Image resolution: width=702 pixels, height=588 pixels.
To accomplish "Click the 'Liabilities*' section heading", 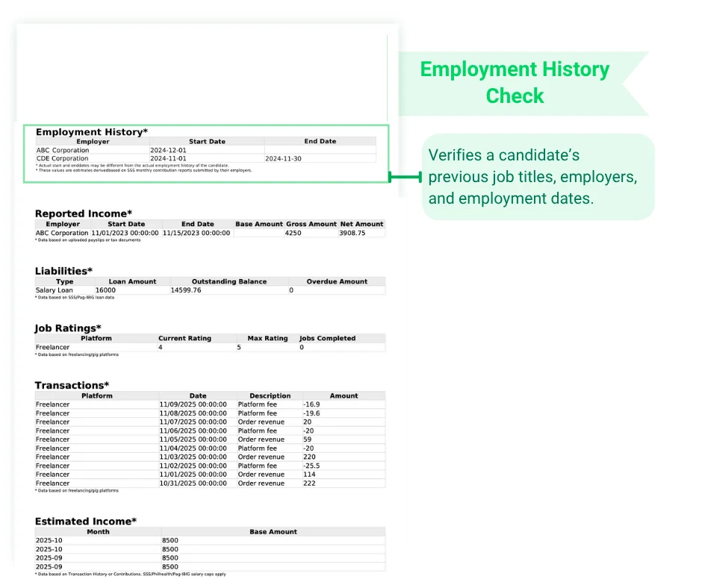I will [x=63, y=271].
